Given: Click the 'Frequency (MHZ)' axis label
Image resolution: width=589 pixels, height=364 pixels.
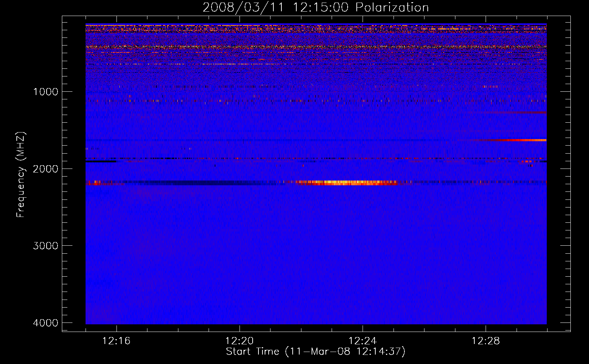Looking at the screenshot, I should pyautogui.click(x=20, y=175).
